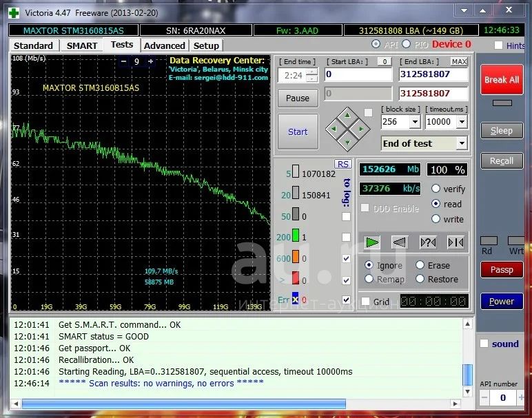Select the verify radio option
This screenshot has width=532, height=418.
(x=436, y=189)
